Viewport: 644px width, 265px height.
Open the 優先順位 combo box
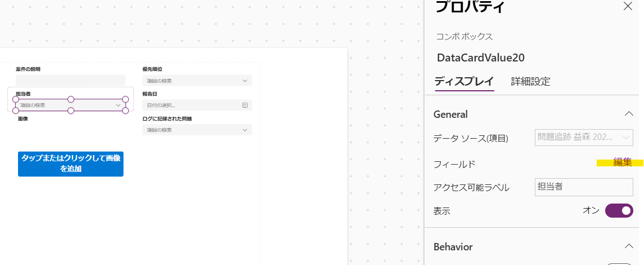[x=197, y=81]
